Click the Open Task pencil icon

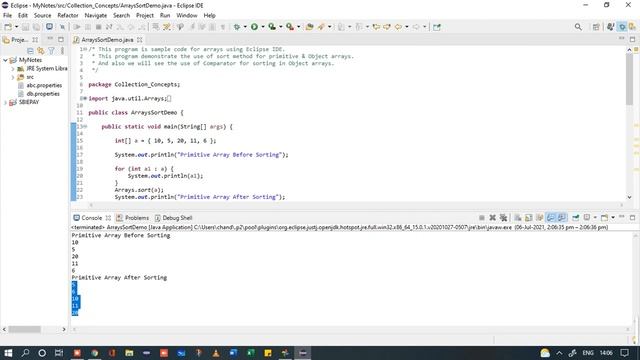(x=321, y=27)
